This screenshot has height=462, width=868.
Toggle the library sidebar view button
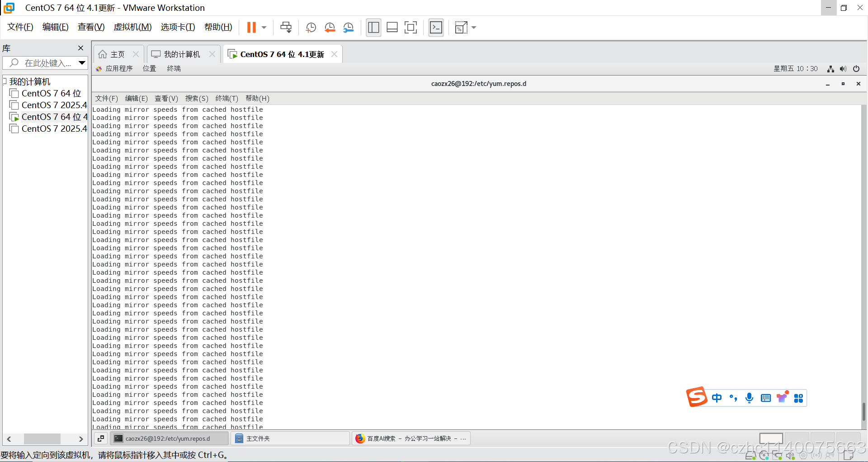[373, 28]
